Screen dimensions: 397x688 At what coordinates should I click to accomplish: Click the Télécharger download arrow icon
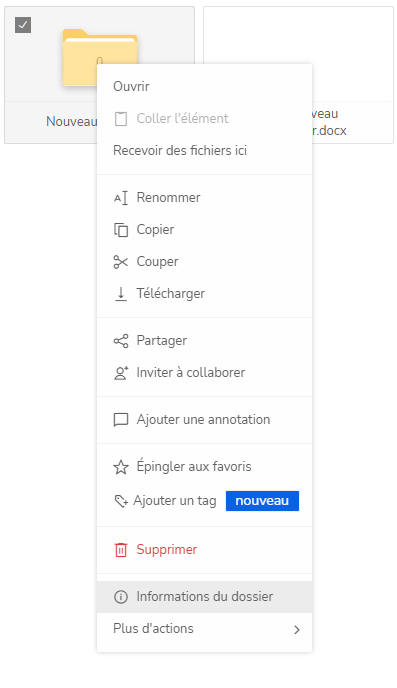(x=121, y=294)
